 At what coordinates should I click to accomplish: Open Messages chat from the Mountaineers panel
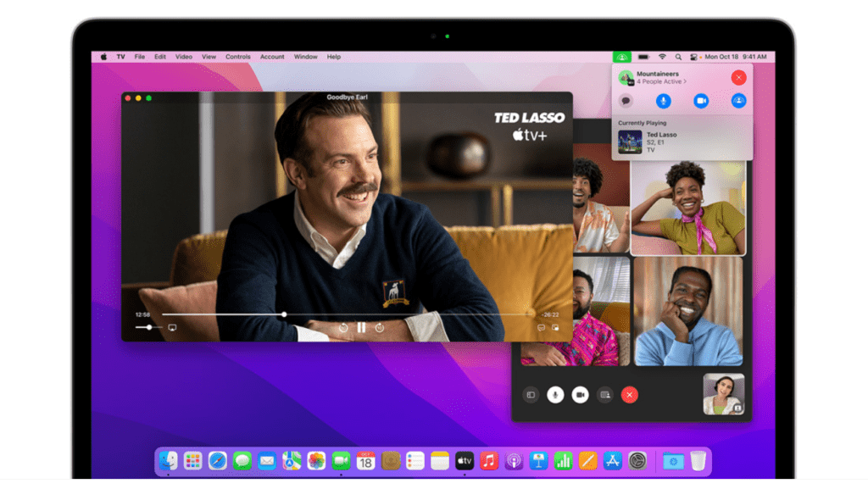point(626,101)
